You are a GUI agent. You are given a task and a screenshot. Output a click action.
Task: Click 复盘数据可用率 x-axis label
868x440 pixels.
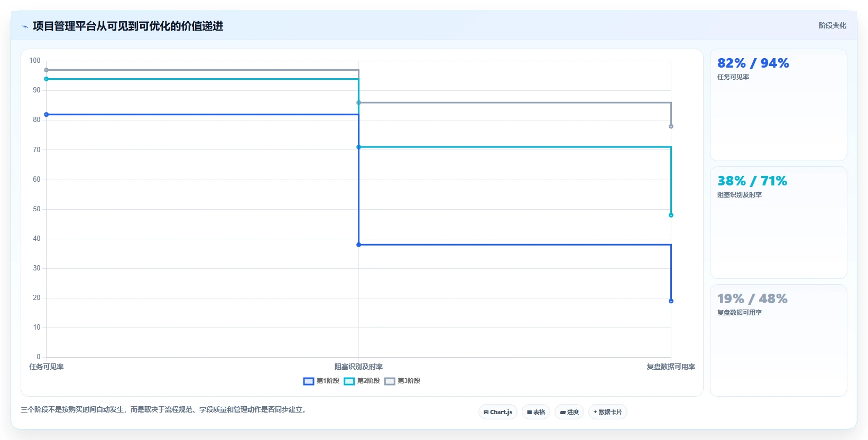point(671,367)
